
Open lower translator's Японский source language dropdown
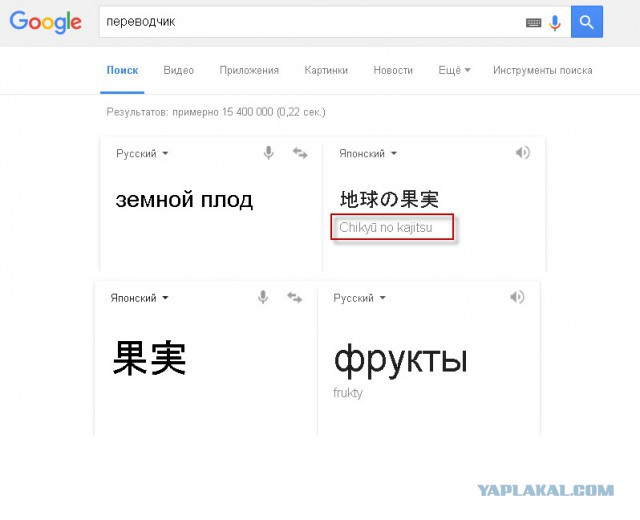tap(139, 298)
